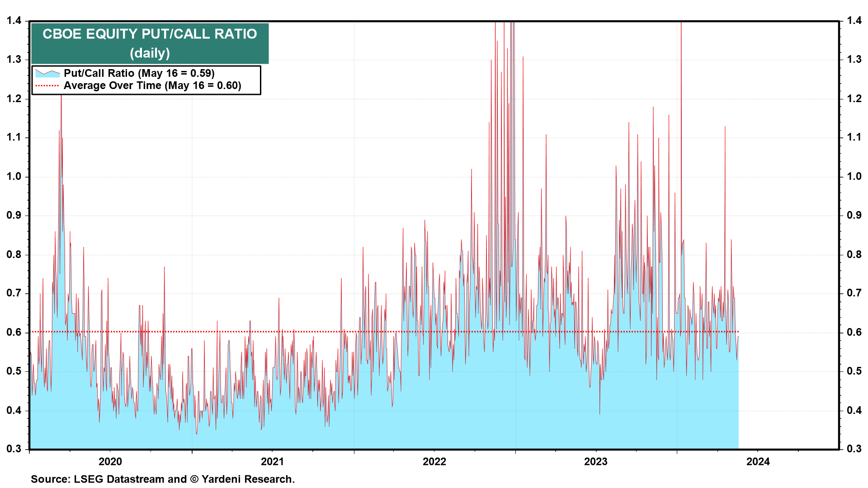
Task: Click the 2023 x-axis year label
Action: pyautogui.click(x=596, y=461)
